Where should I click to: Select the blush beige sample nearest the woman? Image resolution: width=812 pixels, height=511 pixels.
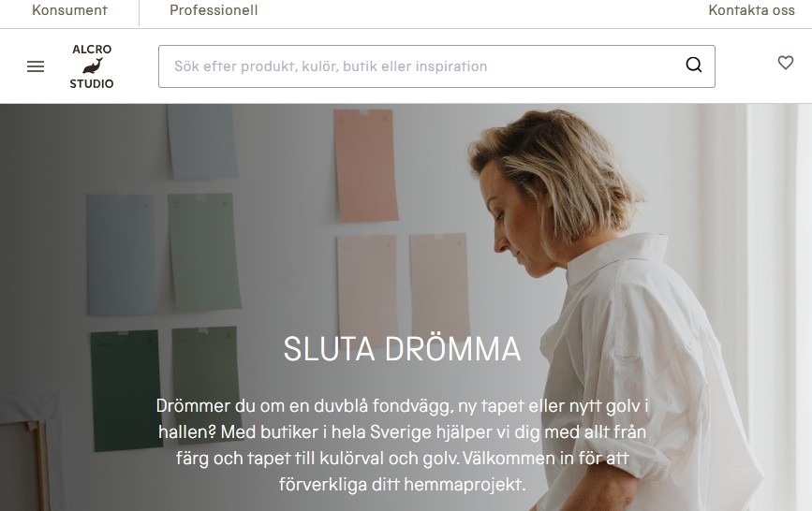tap(439, 284)
